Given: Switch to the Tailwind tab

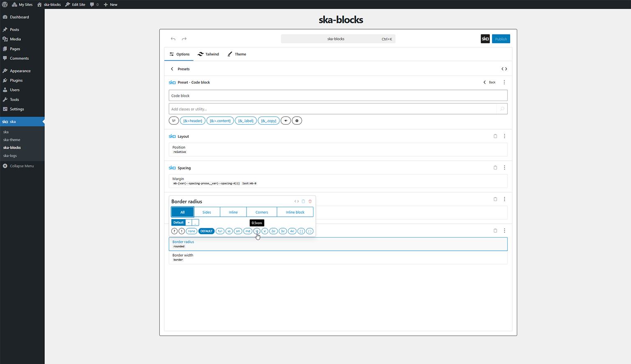Looking at the screenshot, I should click(208, 54).
